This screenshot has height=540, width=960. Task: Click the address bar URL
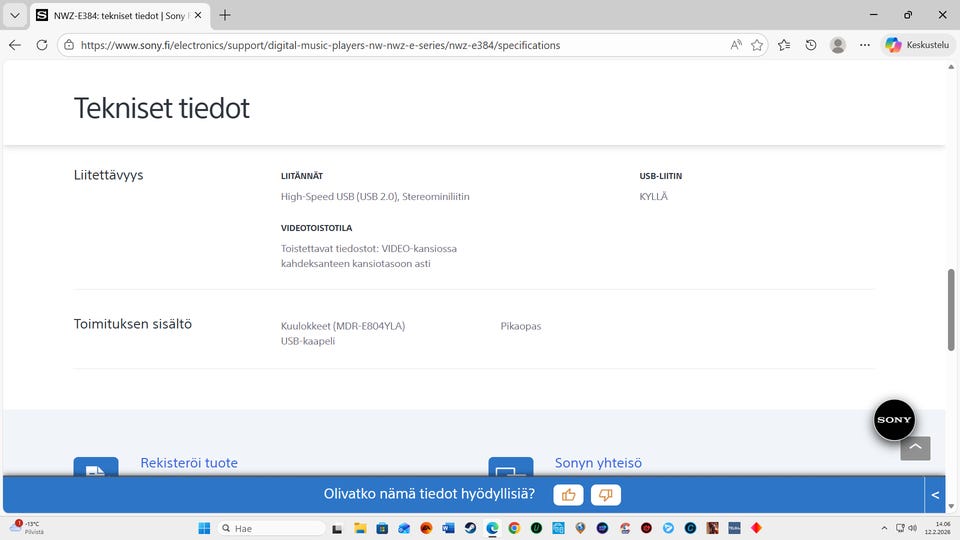320,45
